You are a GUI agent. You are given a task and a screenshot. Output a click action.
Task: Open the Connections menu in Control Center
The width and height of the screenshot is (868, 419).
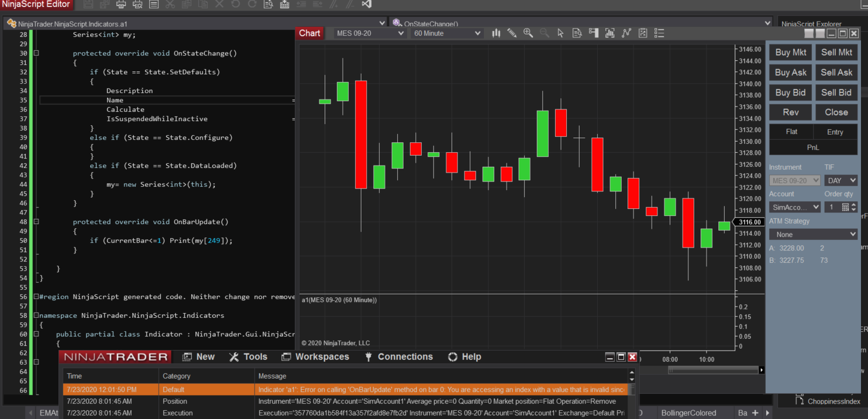pyautogui.click(x=398, y=357)
